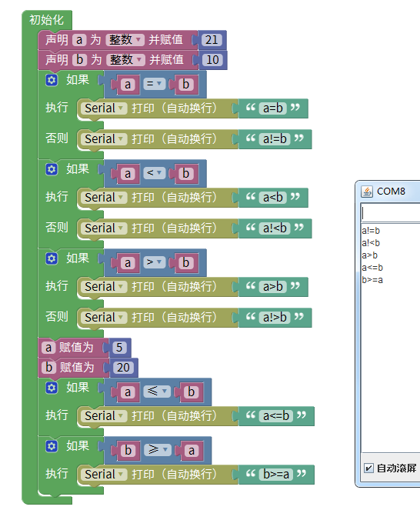The width and height of the screenshot is (420, 510).
Task: Click the value 20 number field
Action: click(x=123, y=368)
